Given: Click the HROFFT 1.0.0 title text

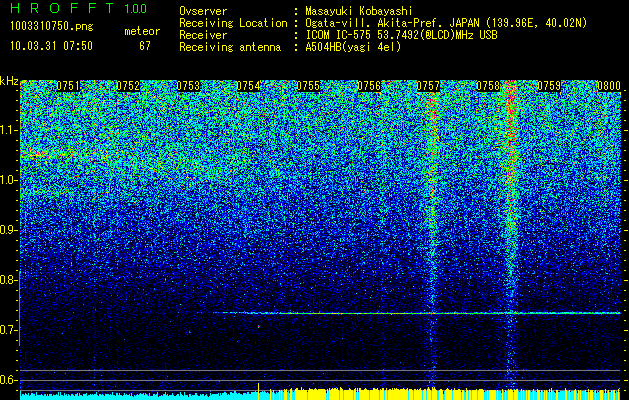Looking at the screenshot, I should [78, 8].
